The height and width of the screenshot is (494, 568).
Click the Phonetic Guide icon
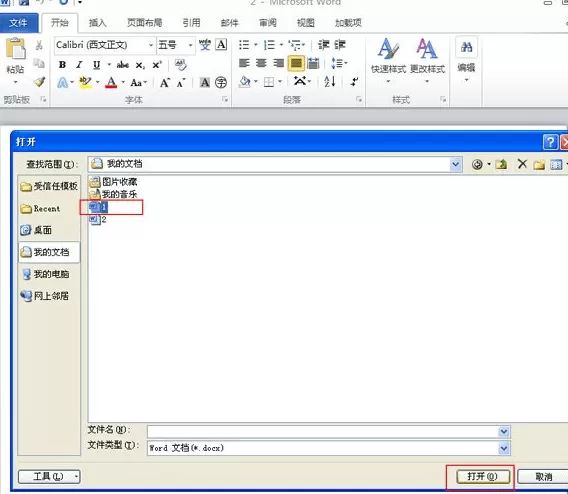click(x=205, y=45)
